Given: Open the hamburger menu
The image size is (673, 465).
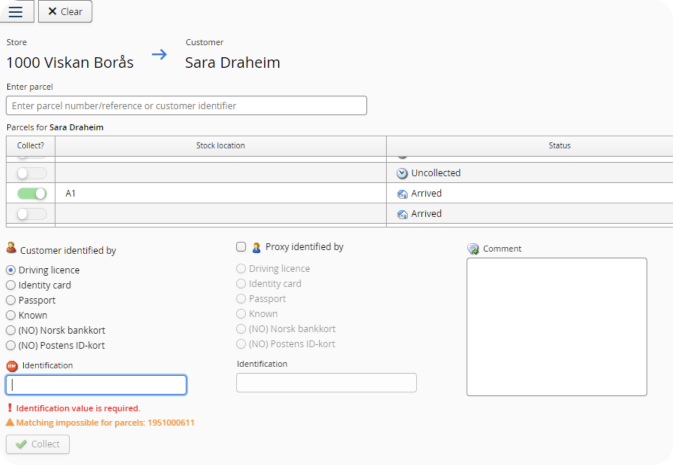Looking at the screenshot, I should point(17,12).
